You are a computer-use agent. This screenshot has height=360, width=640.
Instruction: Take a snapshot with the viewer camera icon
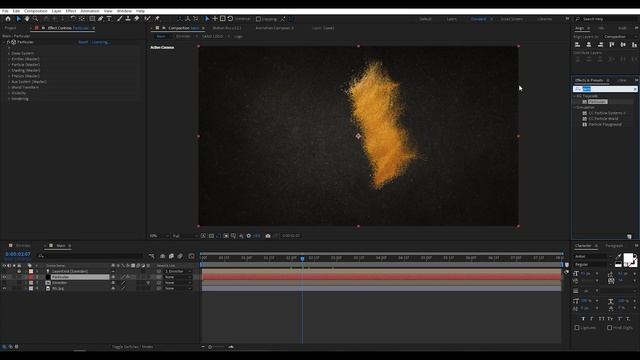pyautogui.click(x=268, y=236)
